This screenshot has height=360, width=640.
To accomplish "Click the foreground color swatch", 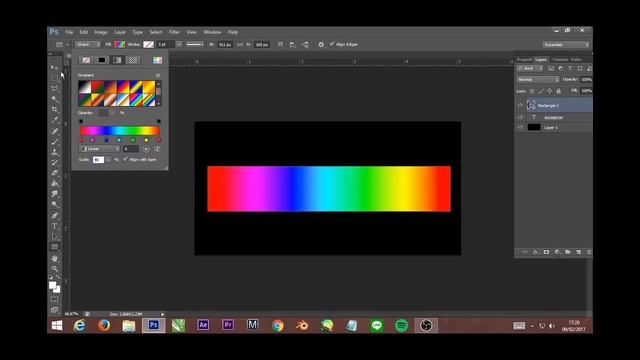I will (x=53, y=285).
